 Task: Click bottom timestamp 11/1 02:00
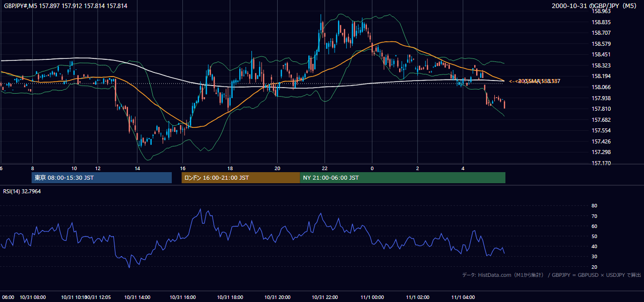(x=418, y=297)
